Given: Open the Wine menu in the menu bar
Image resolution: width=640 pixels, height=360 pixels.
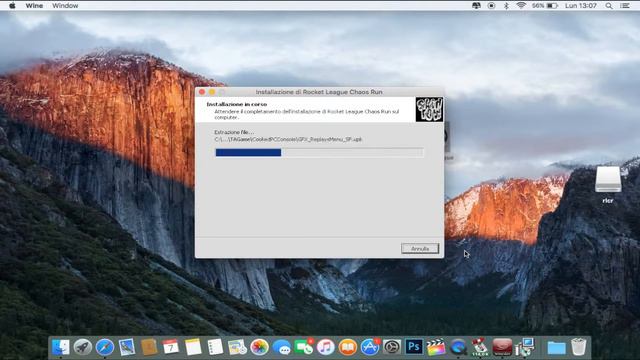Looking at the screenshot, I should coord(34,6).
